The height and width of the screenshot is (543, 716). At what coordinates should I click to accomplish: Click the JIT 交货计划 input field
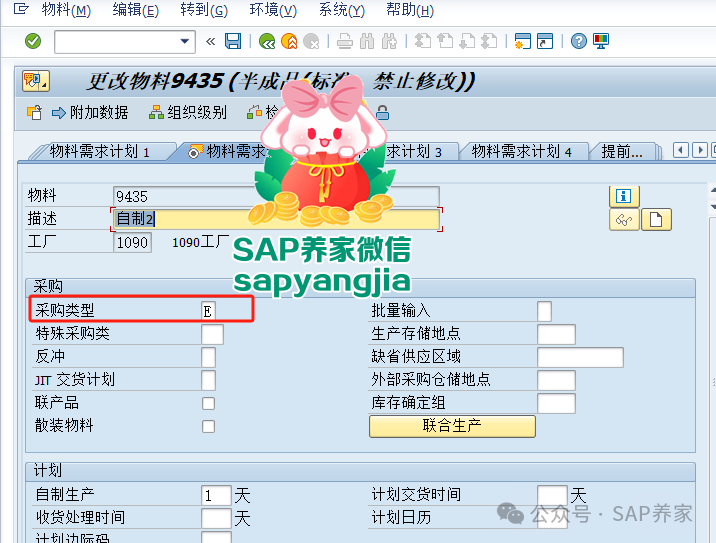[208, 380]
